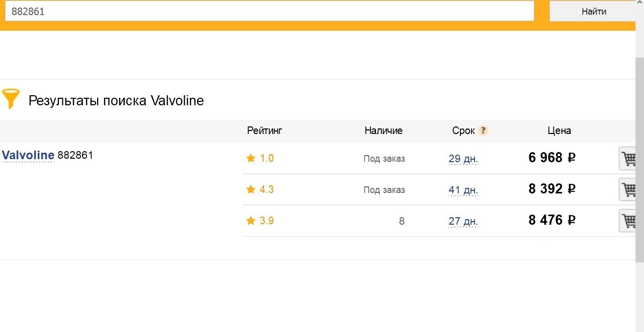Click the Под заказ text in the 29 дн. row

pos(384,159)
